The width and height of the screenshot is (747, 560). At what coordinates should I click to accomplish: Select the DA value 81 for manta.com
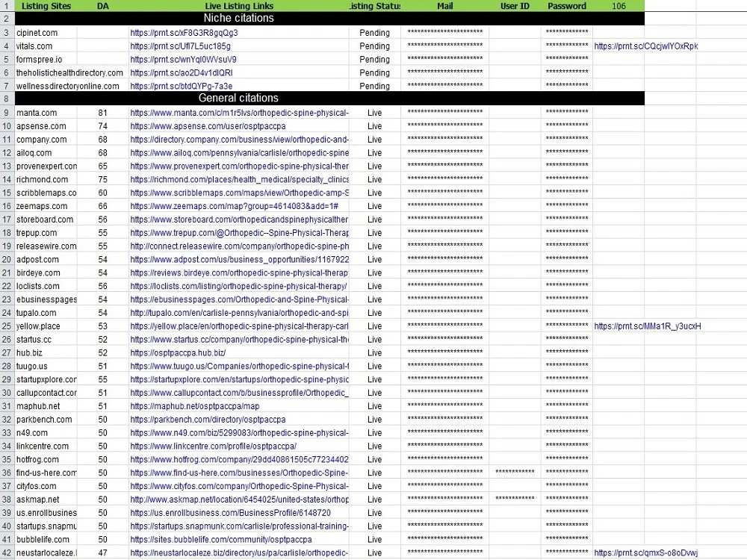103,113
